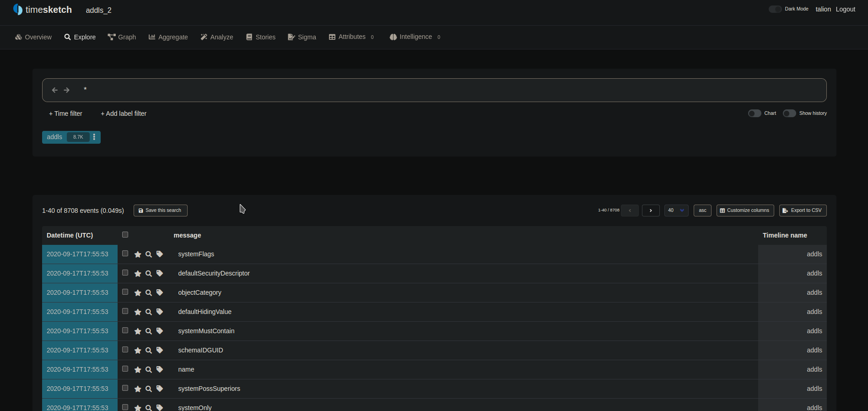Open the 40 results-per-page dropdown
This screenshot has width=868, height=411.
point(676,211)
